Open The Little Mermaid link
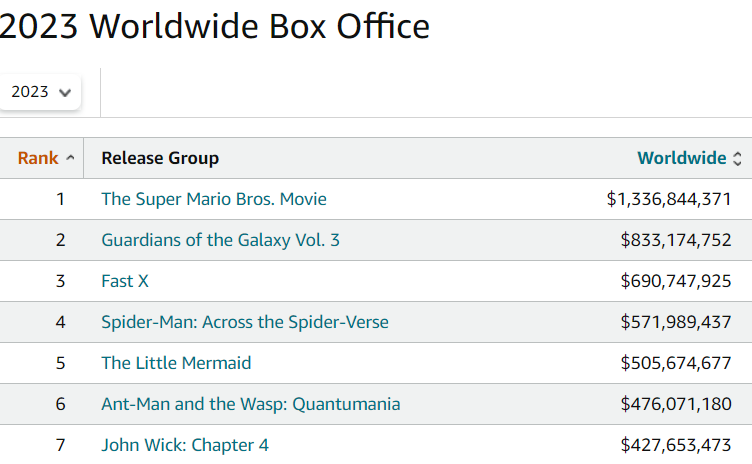 176,363
